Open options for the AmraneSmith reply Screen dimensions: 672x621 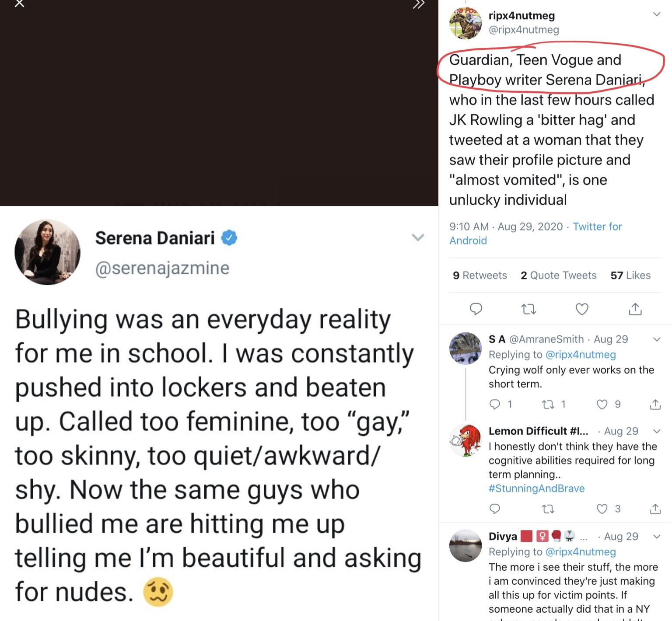tap(656, 339)
